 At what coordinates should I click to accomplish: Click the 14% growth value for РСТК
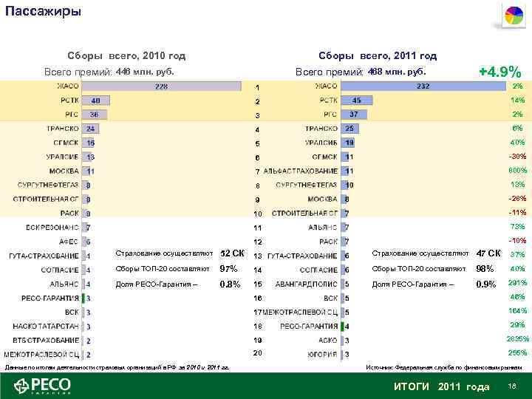[x=517, y=100]
